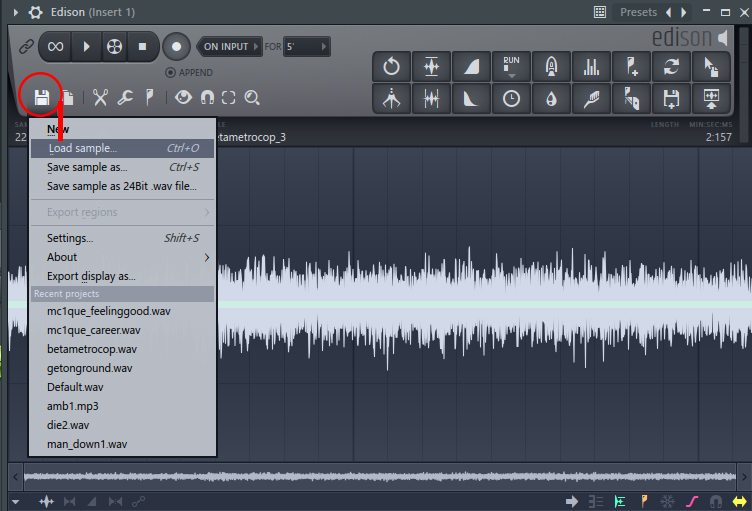Open the disk file menu icon
This screenshot has width=752, height=511.
(42, 97)
